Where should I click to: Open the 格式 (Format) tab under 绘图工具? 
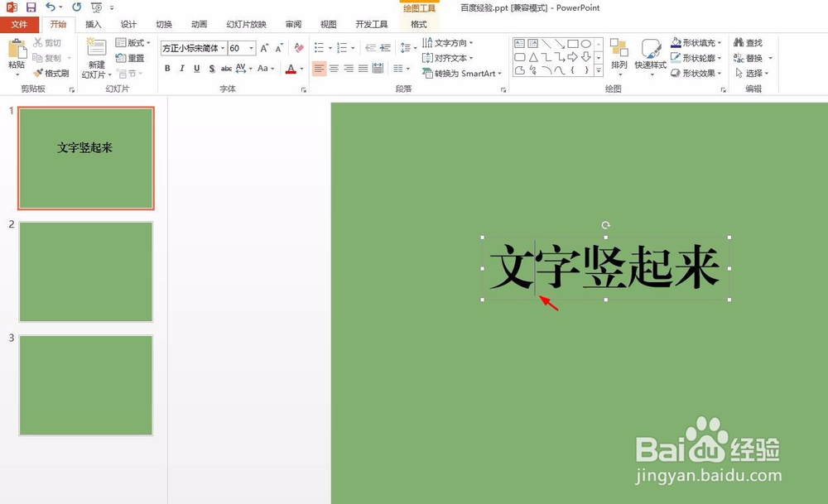point(419,24)
